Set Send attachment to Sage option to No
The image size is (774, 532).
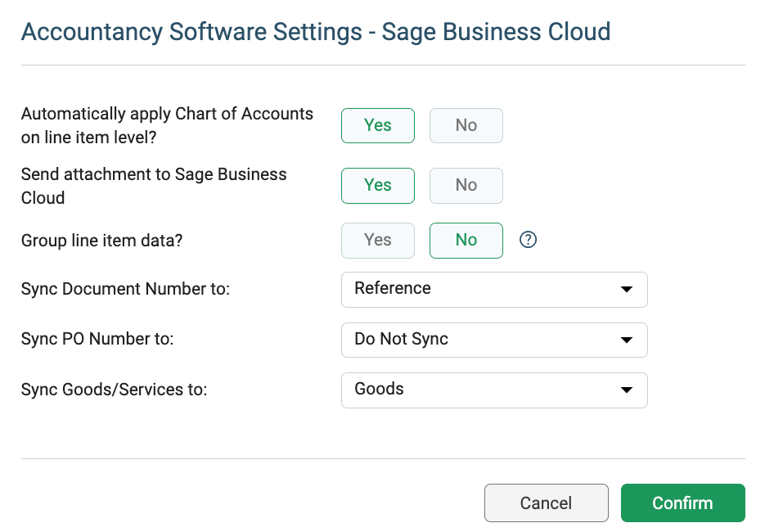coord(466,186)
